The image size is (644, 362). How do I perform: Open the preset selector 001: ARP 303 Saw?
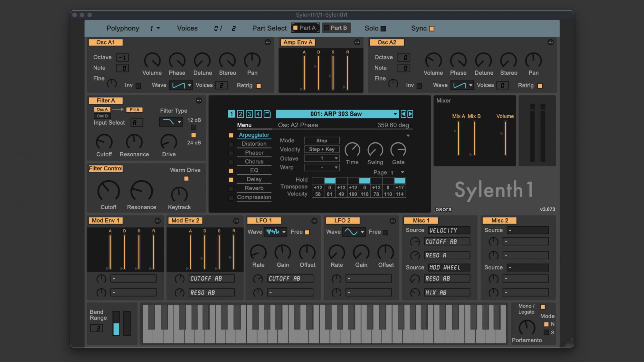(x=337, y=114)
